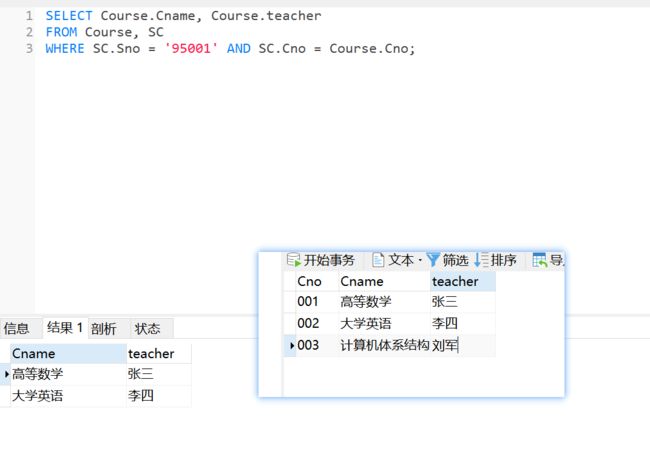Click the Sort (排序) icon
The width and height of the screenshot is (650, 465).
tap(481, 260)
